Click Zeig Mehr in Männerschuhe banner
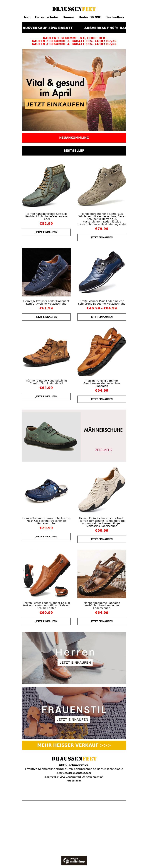The height and width of the screenshot is (868, 148). (103, 450)
